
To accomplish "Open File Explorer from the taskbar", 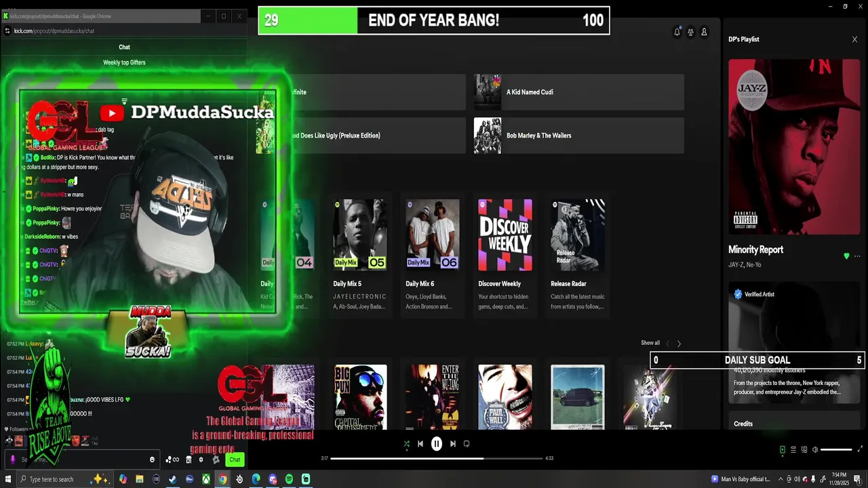I will point(140,479).
